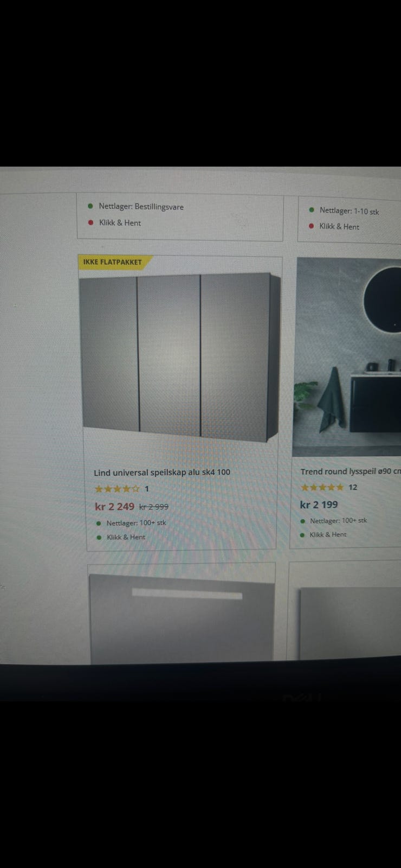Click Klikk & Hent under the Lind speilskap
Image resolution: width=401 pixels, height=868 pixels.
126,537
